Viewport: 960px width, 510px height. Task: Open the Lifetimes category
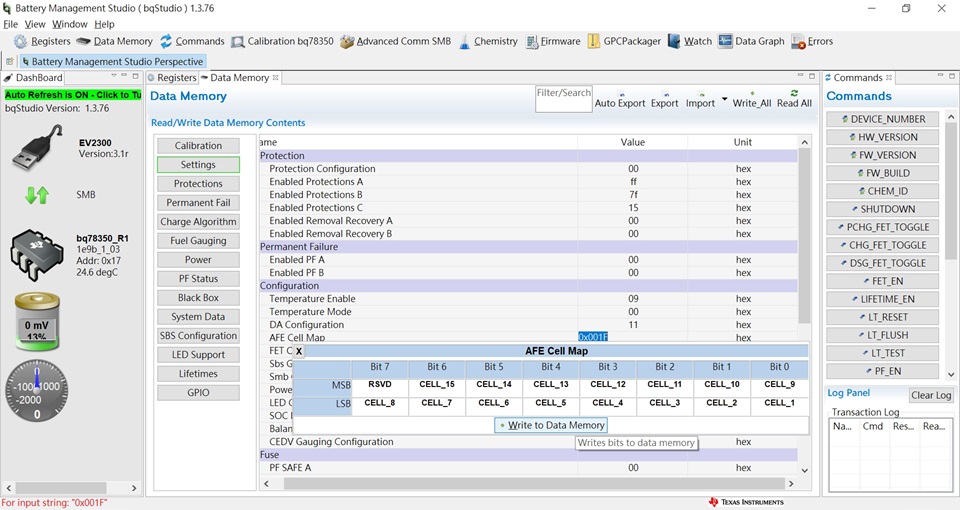(198, 373)
